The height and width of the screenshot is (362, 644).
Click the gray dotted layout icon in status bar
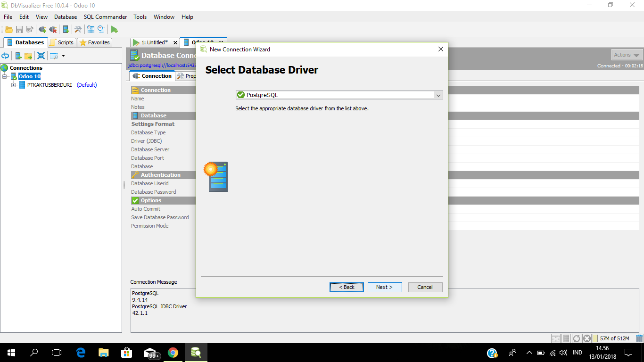[x=556, y=338]
